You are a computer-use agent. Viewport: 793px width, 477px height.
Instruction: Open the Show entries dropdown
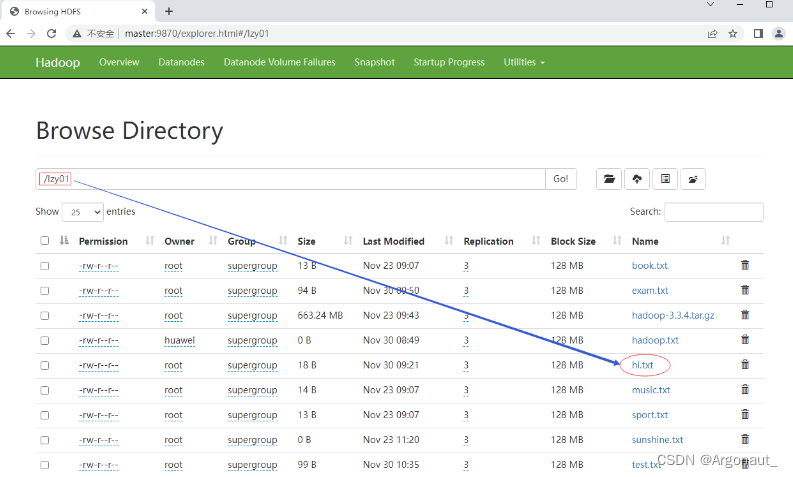click(x=83, y=212)
